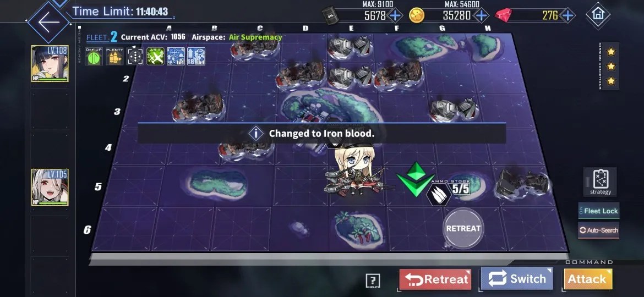Open the strategy panel
This screenshot has height=297, width=644.
600,182
